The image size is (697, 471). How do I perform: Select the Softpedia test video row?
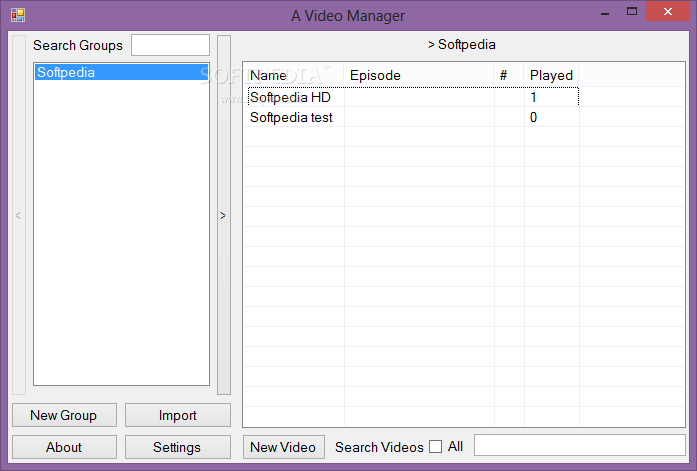pyautogui.click(x=413, y=117)
